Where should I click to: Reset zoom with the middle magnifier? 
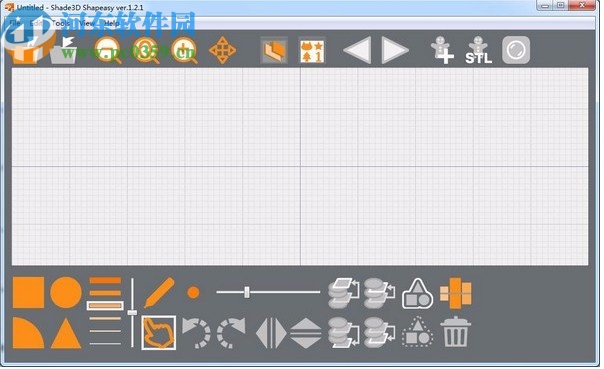146,50
